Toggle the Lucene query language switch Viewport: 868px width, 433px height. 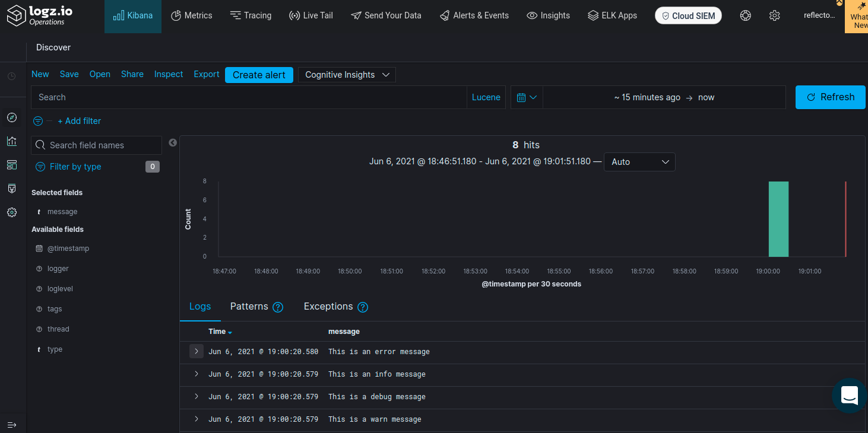[x=486, y=97]
